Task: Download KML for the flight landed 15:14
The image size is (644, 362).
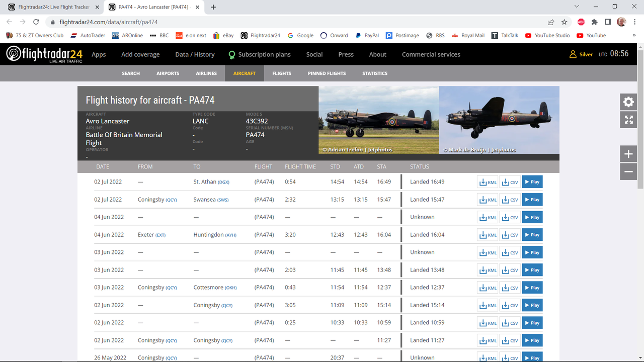Action: [x=488, y=305]
